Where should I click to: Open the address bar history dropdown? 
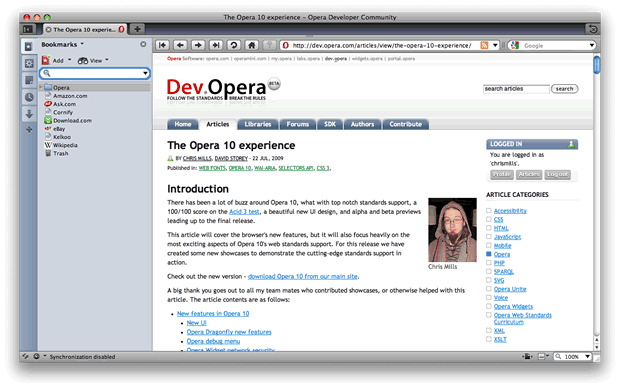(495, 45)
